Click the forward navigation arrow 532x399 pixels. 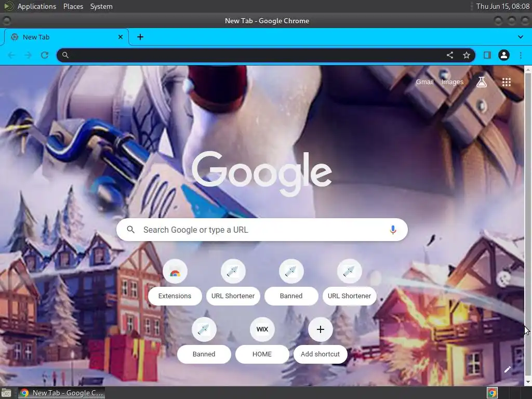point(28,55)
